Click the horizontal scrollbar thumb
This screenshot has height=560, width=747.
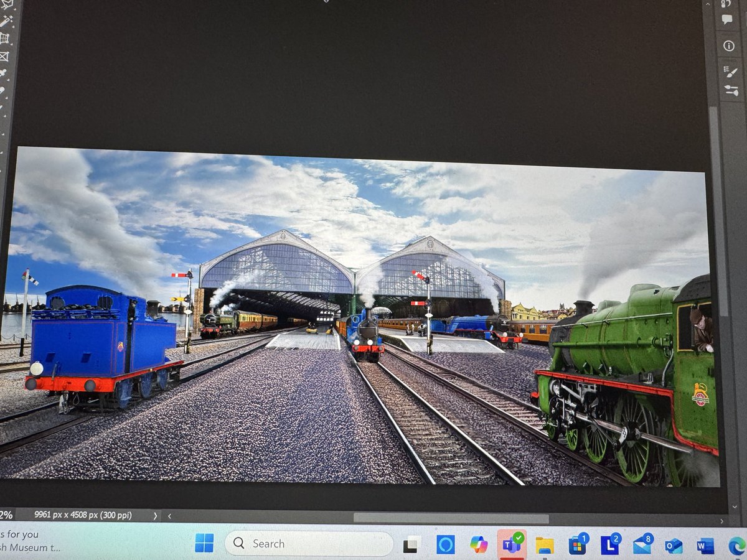point(451,518)
